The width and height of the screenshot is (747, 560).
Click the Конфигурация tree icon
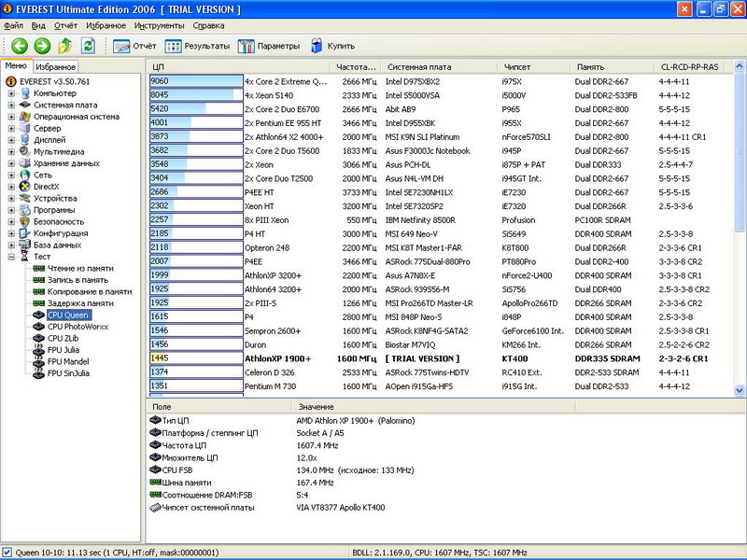tap(25, 233)
